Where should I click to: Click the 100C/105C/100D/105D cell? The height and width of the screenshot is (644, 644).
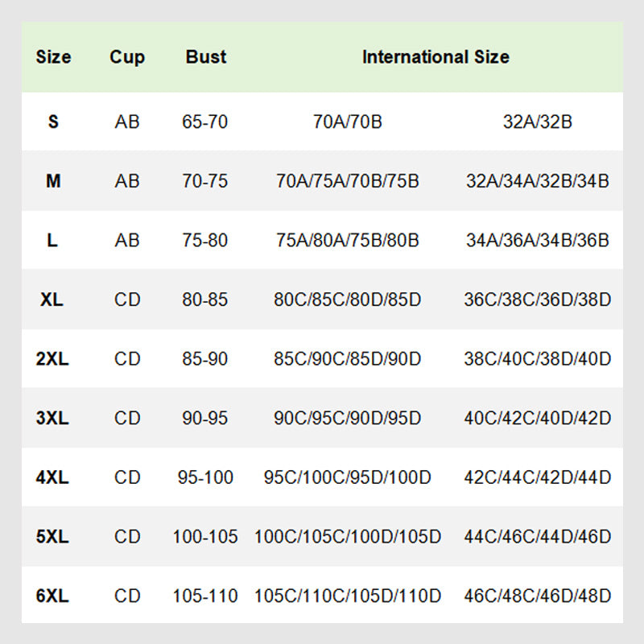pyautogui.click(x=348, y=537)
